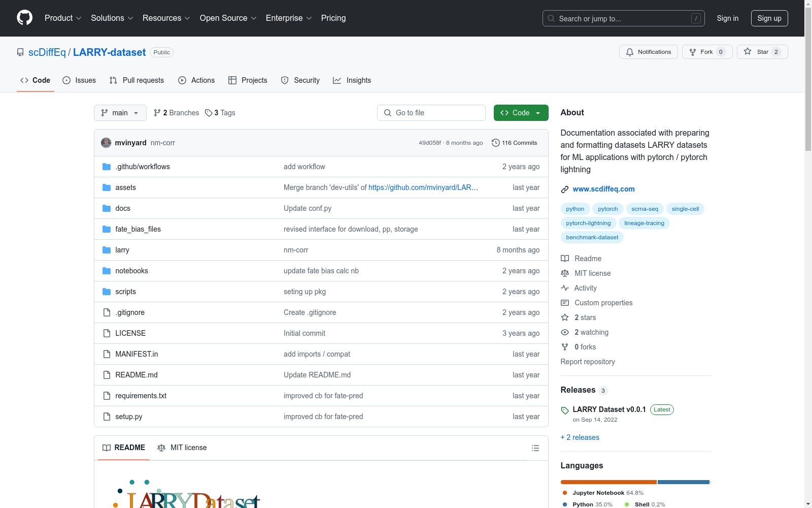Open the Pull requests tab
This screenshot has width=812, height=508.
point(137,80)
